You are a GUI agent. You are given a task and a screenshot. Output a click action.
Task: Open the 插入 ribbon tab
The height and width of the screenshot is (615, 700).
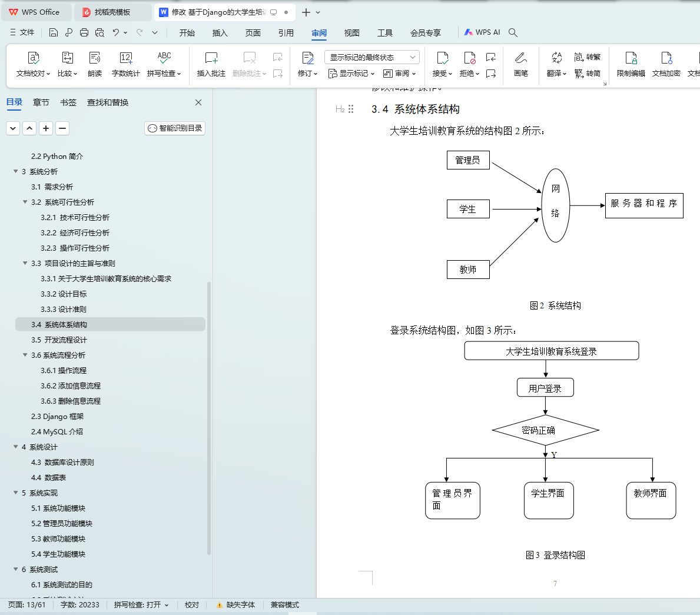[220, 32]
